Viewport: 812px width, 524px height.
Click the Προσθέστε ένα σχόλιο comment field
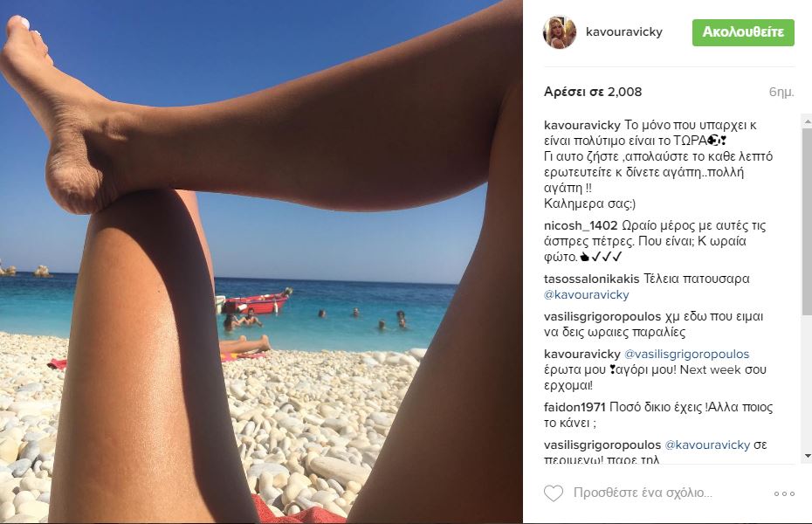click(643, 493)
